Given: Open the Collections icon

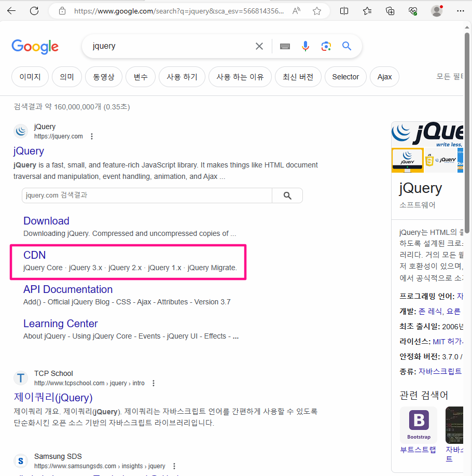Looking at the screenshot, I should click(390, 11).
